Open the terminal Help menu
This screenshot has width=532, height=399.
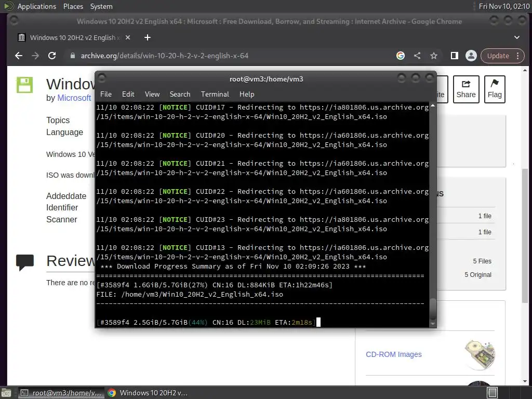click(247, 94)
